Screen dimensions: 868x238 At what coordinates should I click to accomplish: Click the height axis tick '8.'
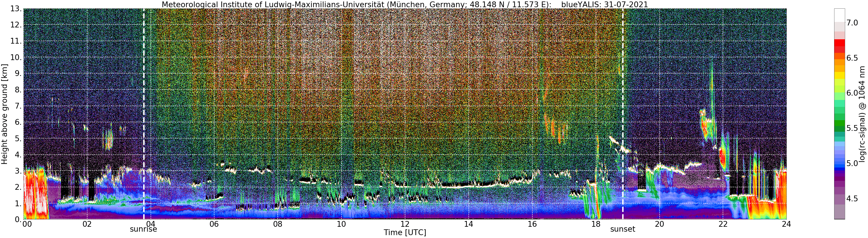pyautogui.click(x=18, y=90)
